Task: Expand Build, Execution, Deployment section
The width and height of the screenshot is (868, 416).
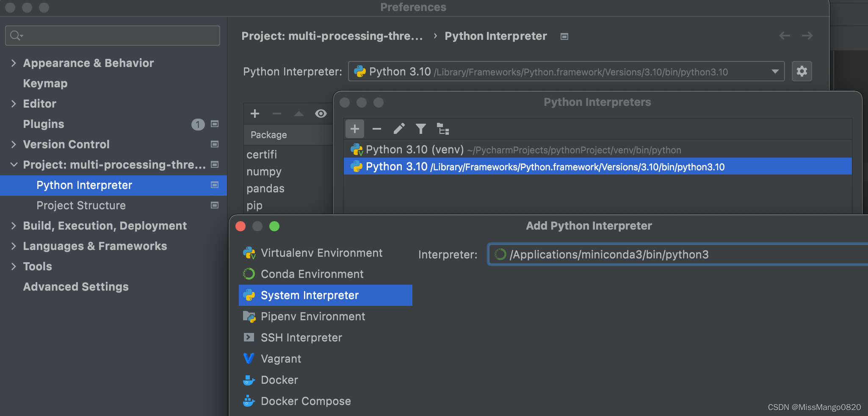Action: (14, 226)
